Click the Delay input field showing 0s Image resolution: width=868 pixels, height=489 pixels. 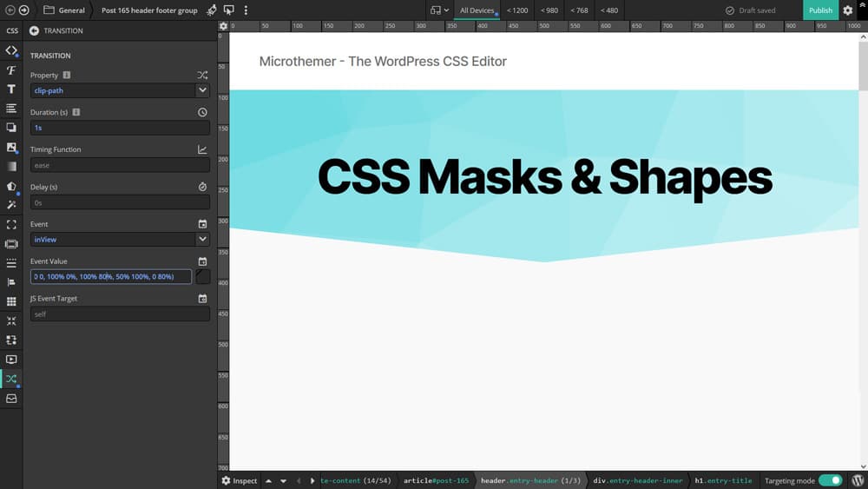click(x=120, y=202)
